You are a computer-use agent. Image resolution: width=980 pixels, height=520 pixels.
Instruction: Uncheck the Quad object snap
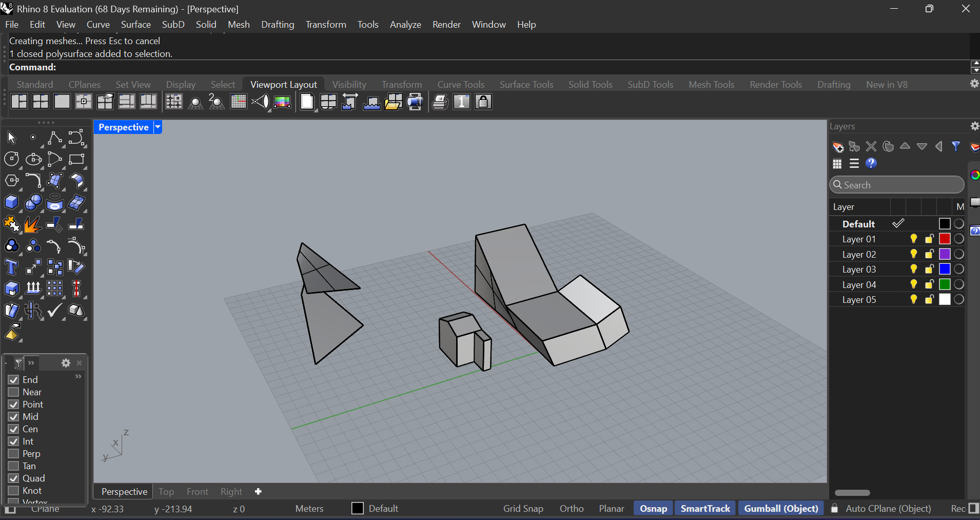tap(14, 478)
